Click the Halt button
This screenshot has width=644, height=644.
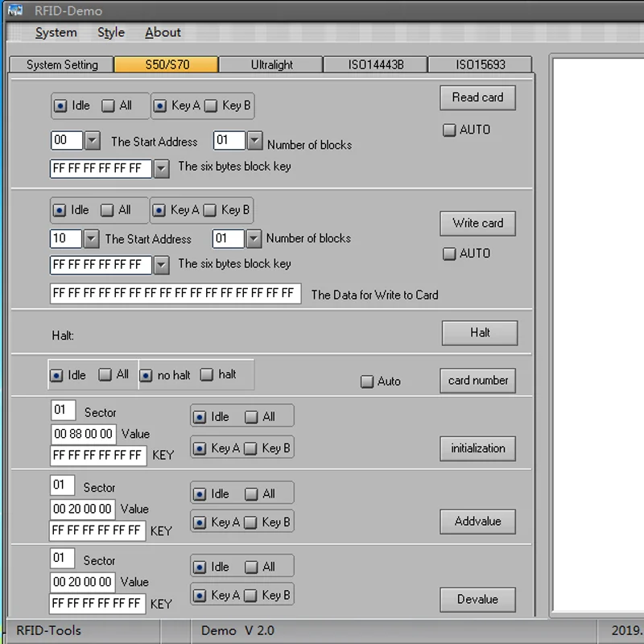tap(479, 332)
